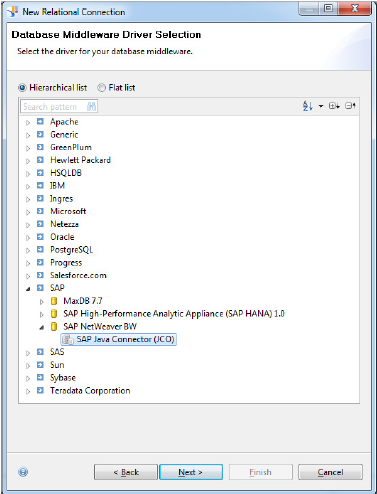
Task: Expand the SAP HANA 1.0 node
Action: (41, 314)
